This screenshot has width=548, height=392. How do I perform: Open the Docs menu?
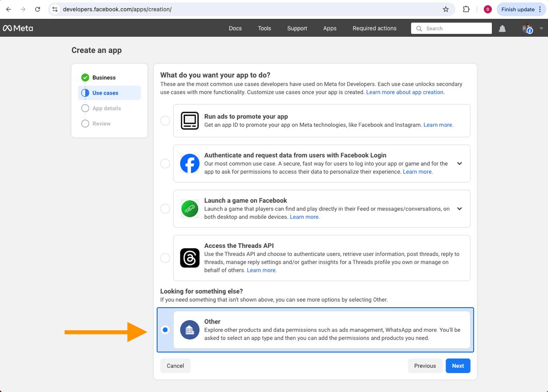coord(235,28)
